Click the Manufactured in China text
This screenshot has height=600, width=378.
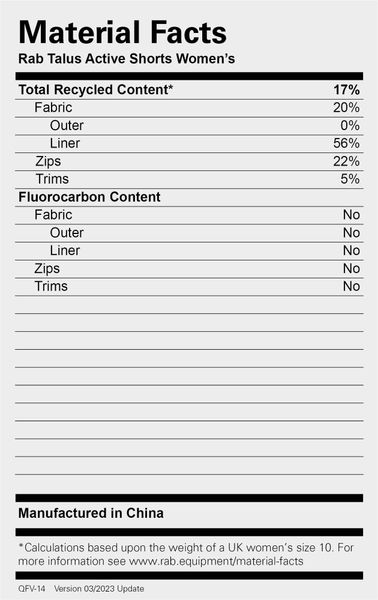(x=91, y=513)
